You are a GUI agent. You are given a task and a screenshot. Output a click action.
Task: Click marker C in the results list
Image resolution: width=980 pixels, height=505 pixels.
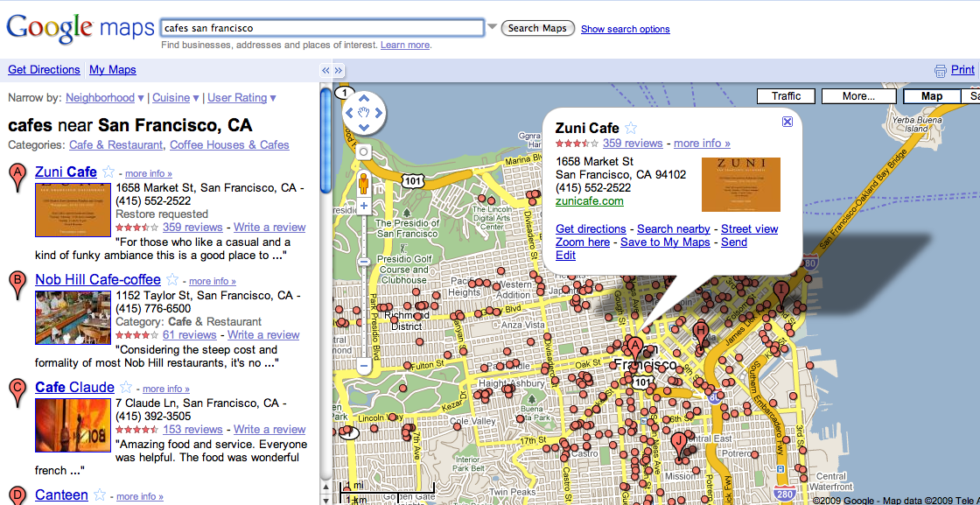click(18, 392)
